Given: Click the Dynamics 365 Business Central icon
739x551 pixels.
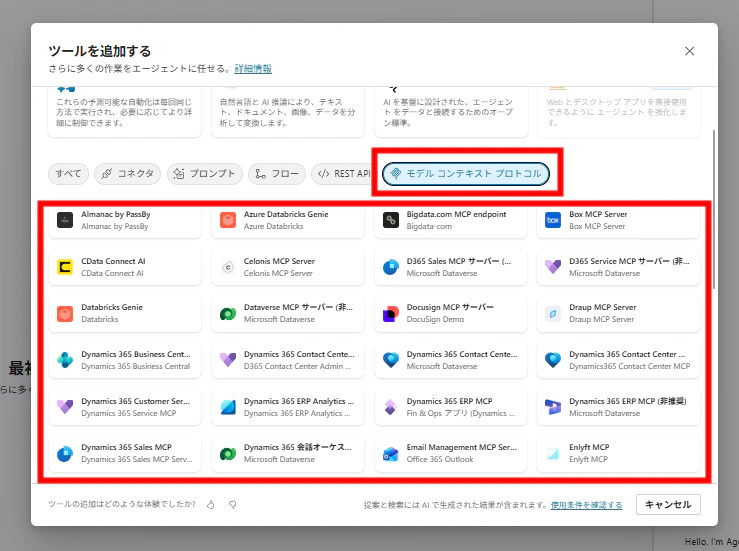Looking at the screenshot, I should coord(65,360).
